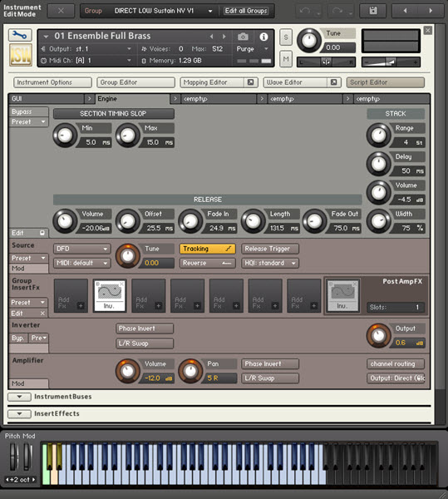Click the wrench edit-mode icon
The height and width of the screenshot is (499, 448).
pyautogui.click(x=20, y=35)
